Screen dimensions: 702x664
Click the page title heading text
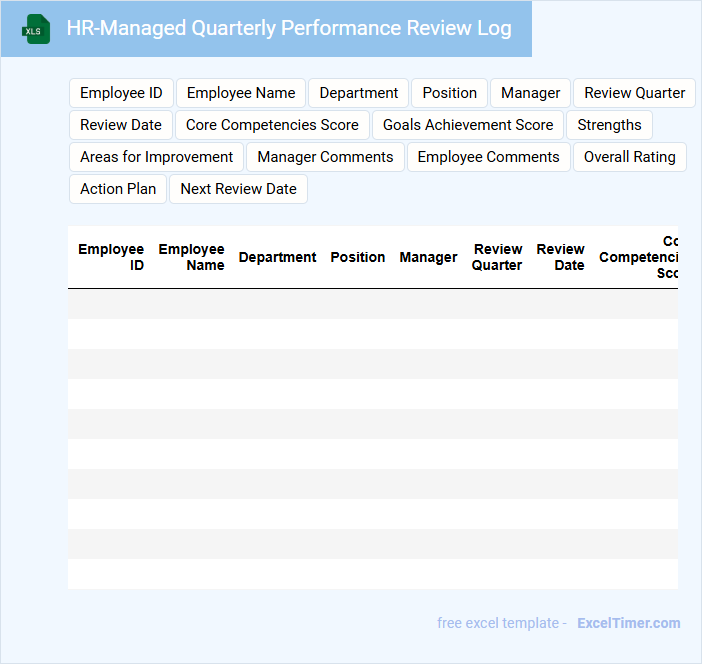click(289, 28)
